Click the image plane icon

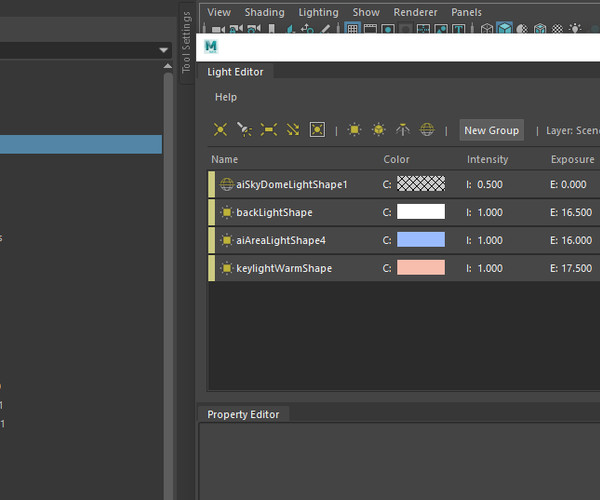tap(290, 29)
